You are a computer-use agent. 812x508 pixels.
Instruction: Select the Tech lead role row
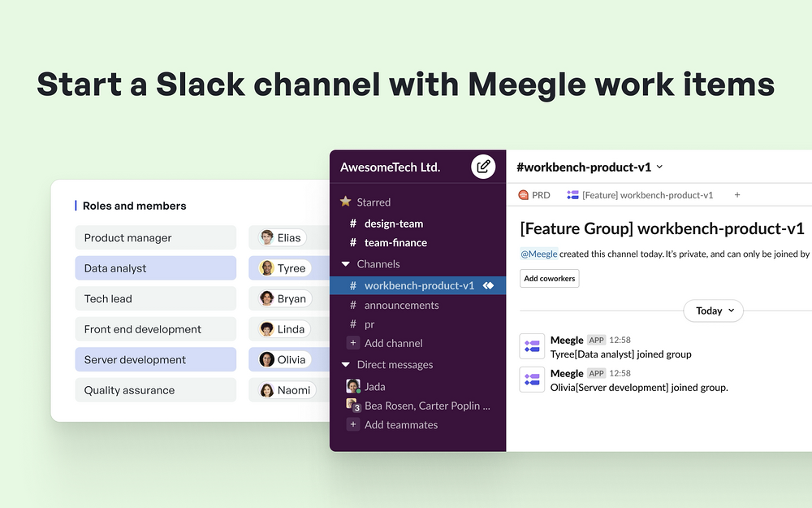pyautogui.click(x=155, y=298)
